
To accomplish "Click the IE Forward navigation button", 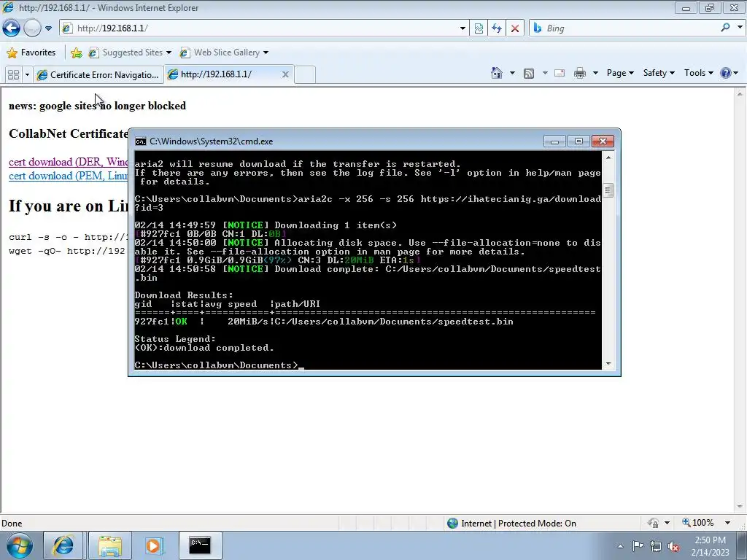I will [32, 28].
